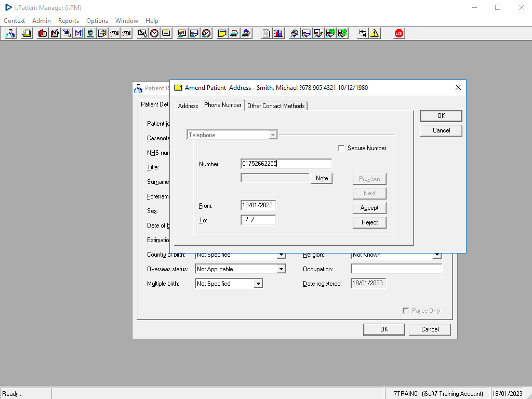
Task: Click the pointing hand P icon
Action: pos(127,33)
